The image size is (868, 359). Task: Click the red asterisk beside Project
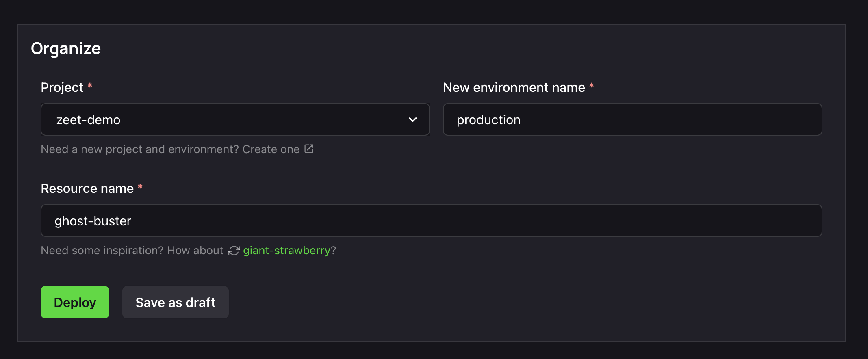(x=90, y=86)
